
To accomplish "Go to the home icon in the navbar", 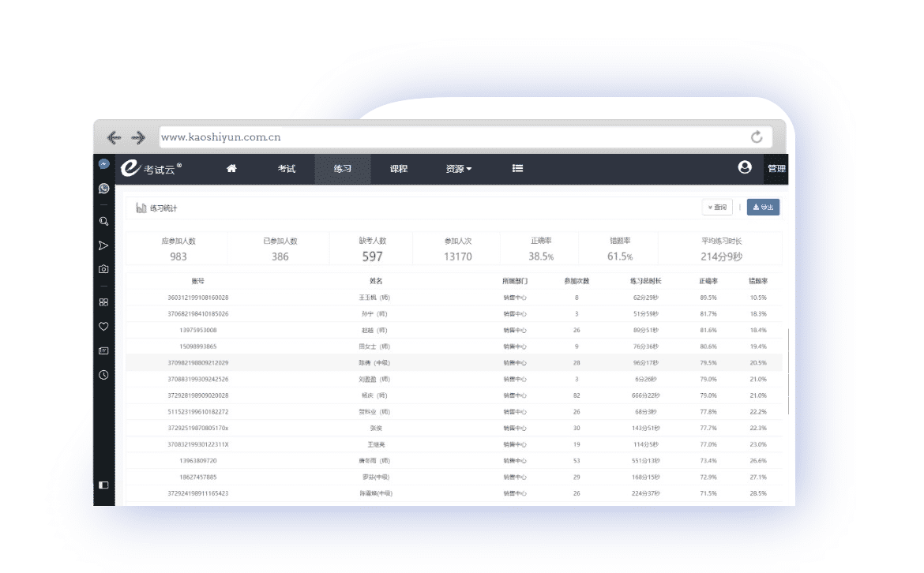I will tap(231, 168).
